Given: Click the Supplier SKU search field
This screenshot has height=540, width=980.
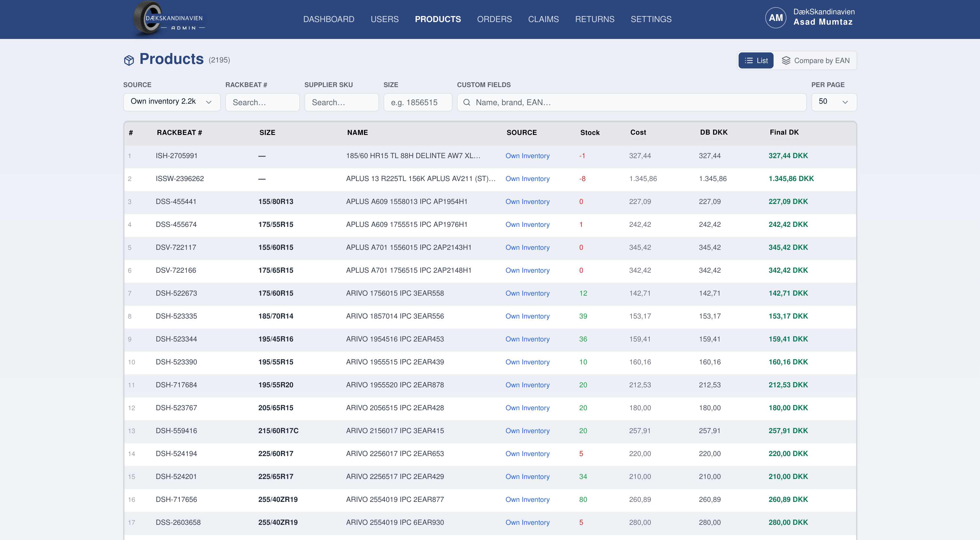Looking at the screenshot, I should [x=342, y=102].
